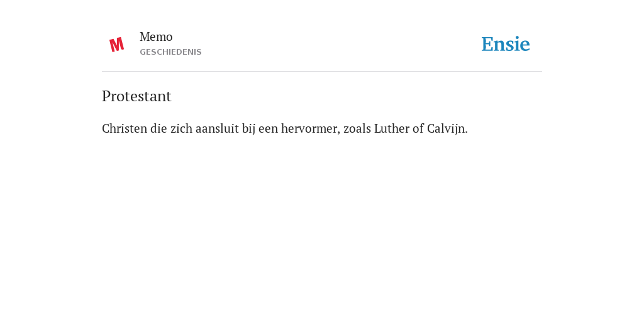Image resolution: width=644 pixels, height=322 pixels.
Task: Open the Memo source name
Action: 156,37
